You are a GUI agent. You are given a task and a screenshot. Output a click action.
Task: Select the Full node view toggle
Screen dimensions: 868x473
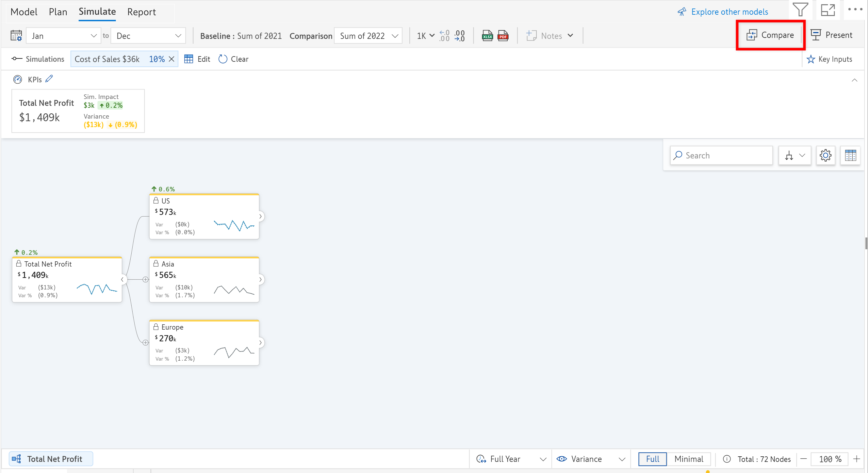652,459
